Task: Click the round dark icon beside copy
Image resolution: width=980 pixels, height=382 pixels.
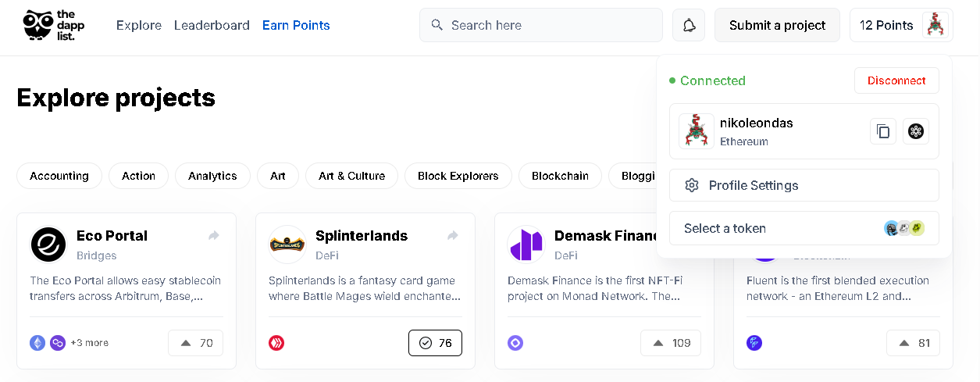Action: pyautogui.click(x=916, y=131)
